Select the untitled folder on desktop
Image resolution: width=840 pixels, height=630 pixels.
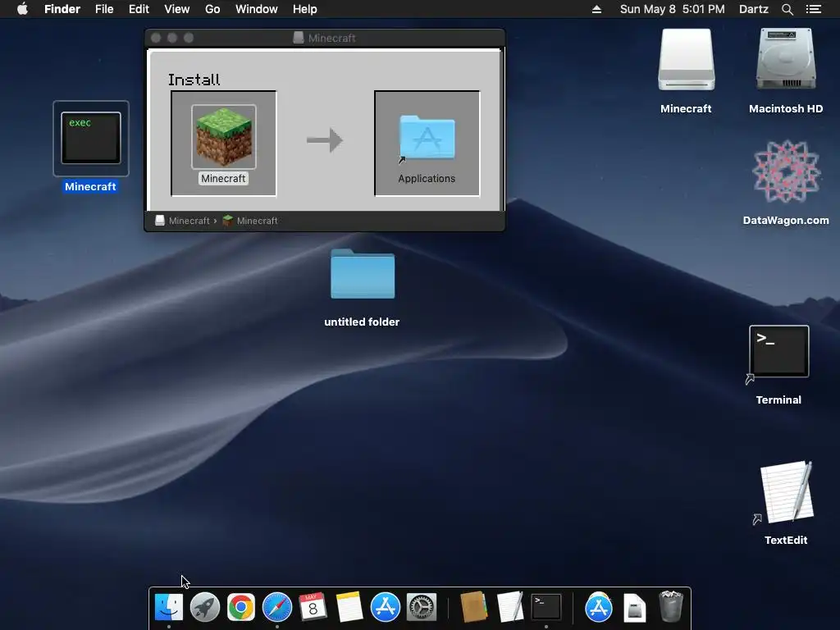[x=363, y=274]
